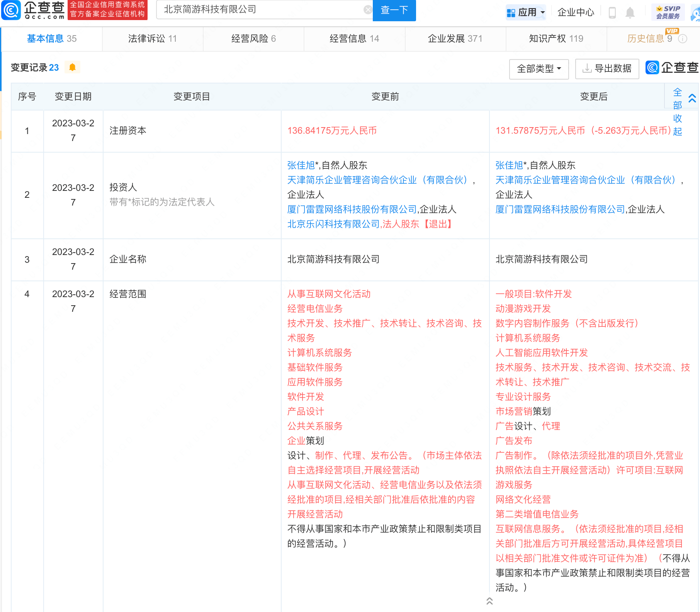Click the back-to-top double chevron icon
Viewport: 700px width, 612px height.
[489, 601]
